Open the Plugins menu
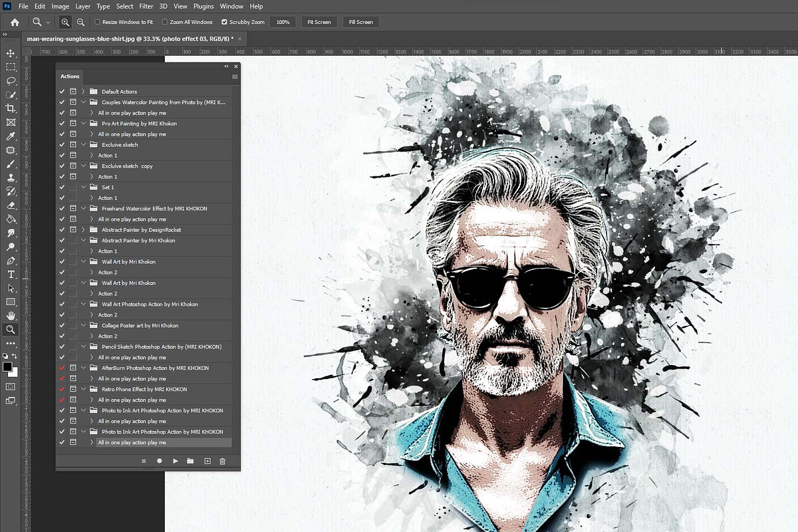The width and height of the screenshot is (798, 532). (x=203, y=6)
